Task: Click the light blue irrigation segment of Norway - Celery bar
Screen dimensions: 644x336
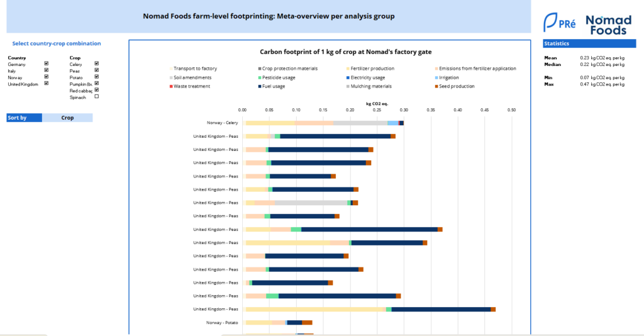Action: [x=392, y=123]
